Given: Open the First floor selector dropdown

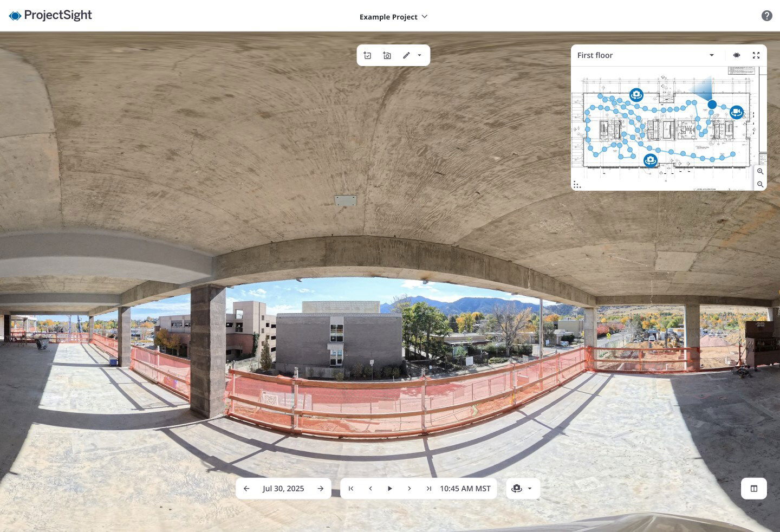Looking at the screenshot, I should [711, 55].
